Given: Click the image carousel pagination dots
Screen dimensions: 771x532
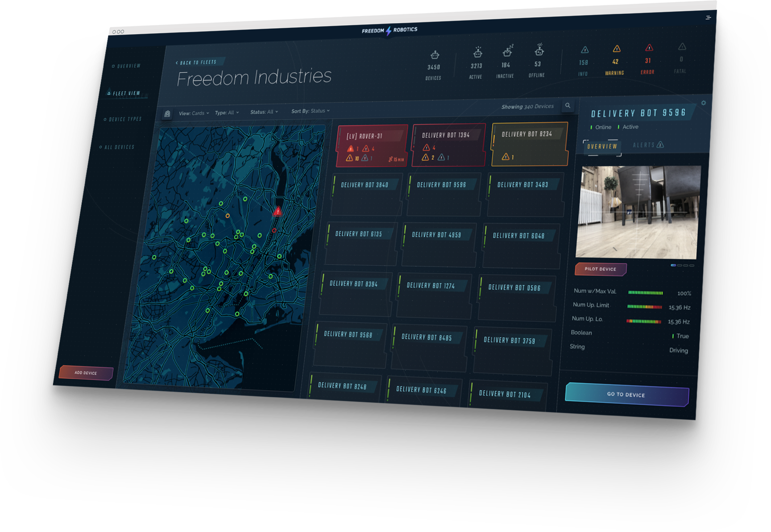Looking at the screenshot, I should 682,265.
